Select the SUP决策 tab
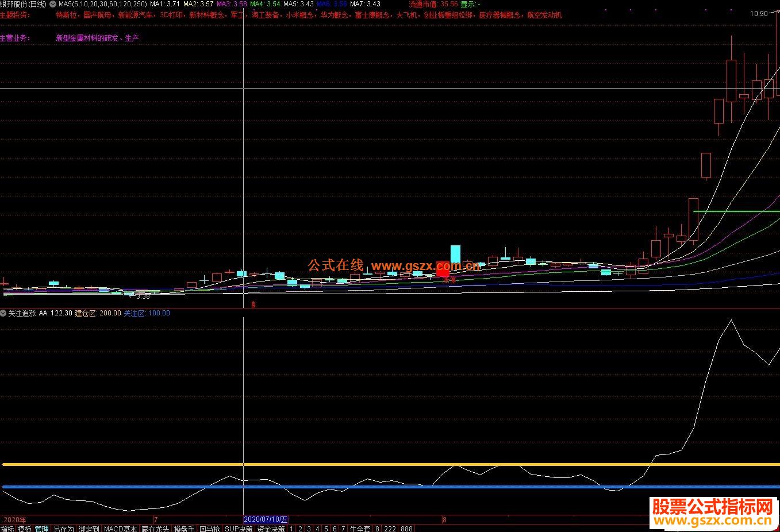780x532 pixels. (x=239, y=529)
